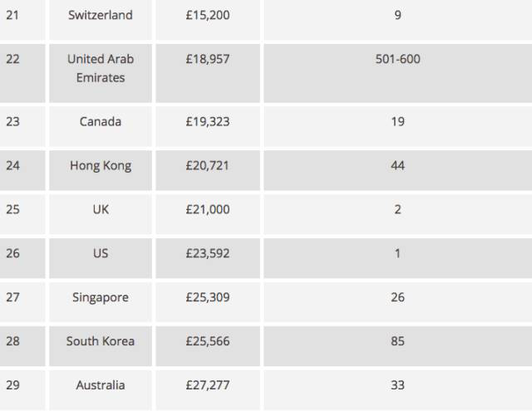This screenshot has width=532, height=411.
Task: Click the £19,323 cost value
Action: tap(208, 122)
